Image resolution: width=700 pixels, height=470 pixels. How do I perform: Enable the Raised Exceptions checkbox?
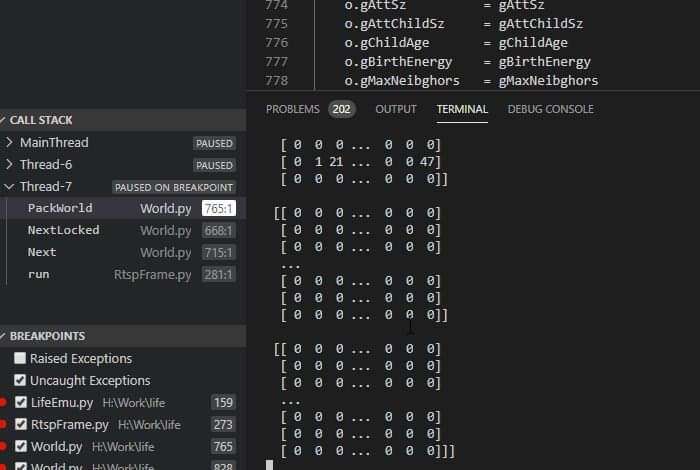(x=20, y=359)
